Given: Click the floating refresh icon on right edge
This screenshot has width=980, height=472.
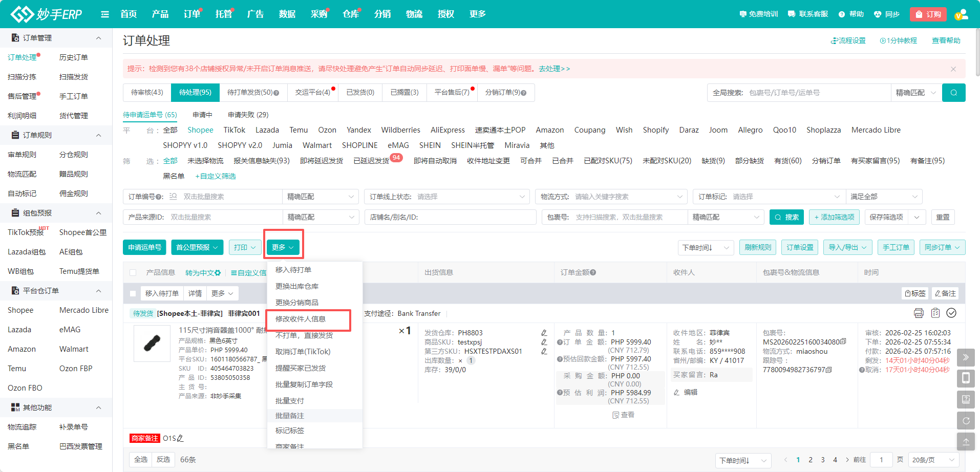Looking at the screenshot, I should (x=966, y=420).
